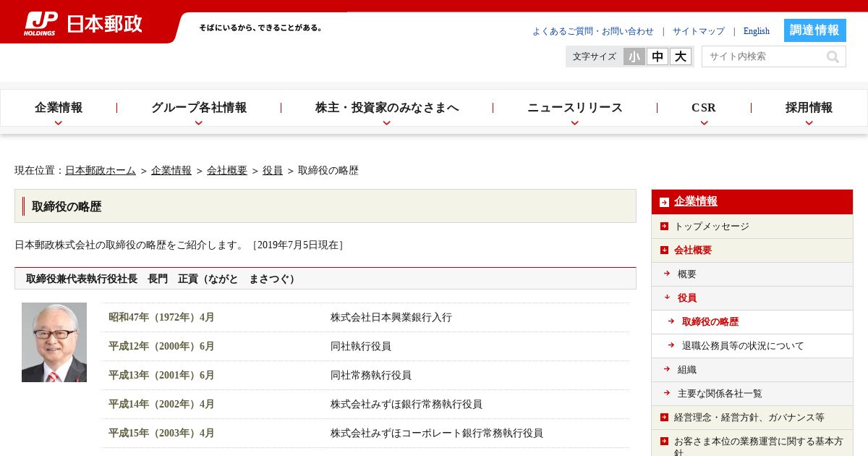Image resolution: width=868 pixels, height=456 pixels.
Task: Expand chevron under 企業情報 nav menu
Action: point(59,123)
